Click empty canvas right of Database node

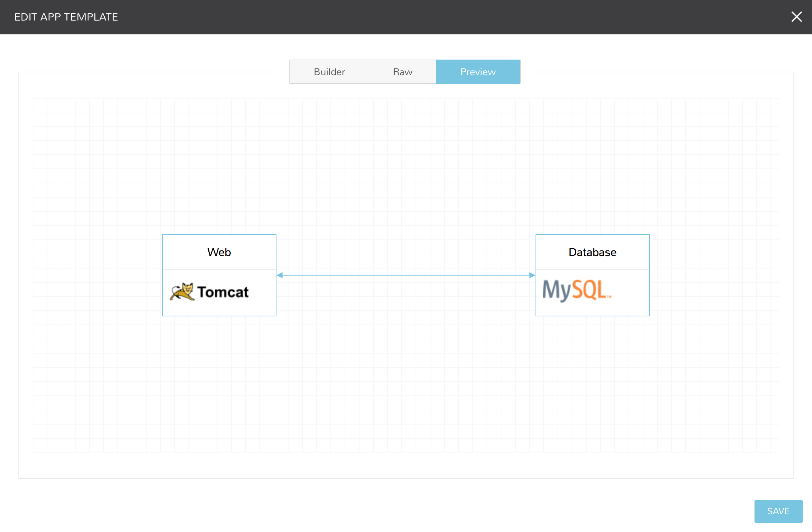tap(713, 275)
